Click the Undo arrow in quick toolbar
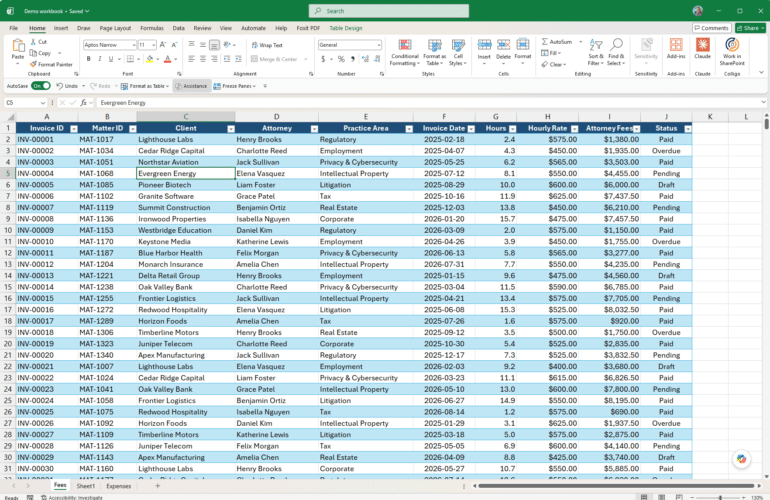770x500 pixels. click(x=59, y=86)
